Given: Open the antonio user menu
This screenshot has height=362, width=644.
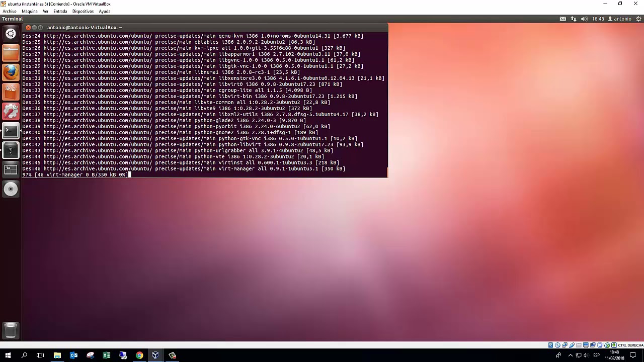Looking at the screenshot, I should click(x=620, y=19).
